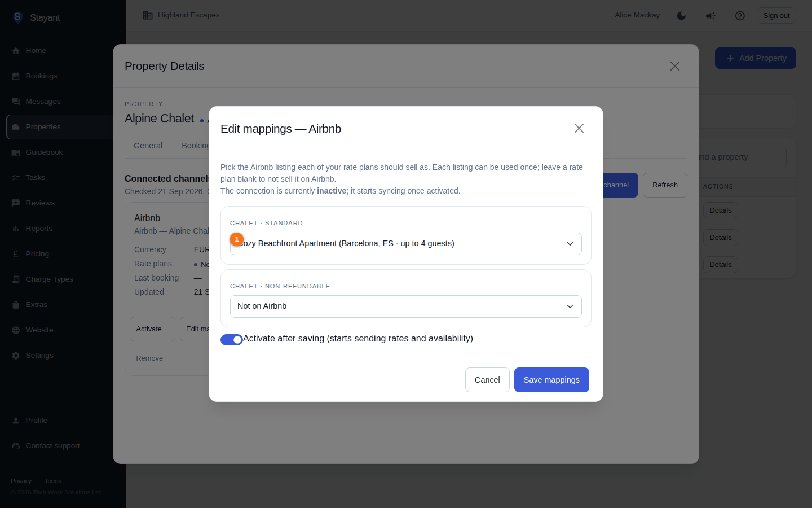Screen dimensions: 812x508
Task: Go to Pricing in sidebar
Action: pyautogui.click(x=37, y=254)
